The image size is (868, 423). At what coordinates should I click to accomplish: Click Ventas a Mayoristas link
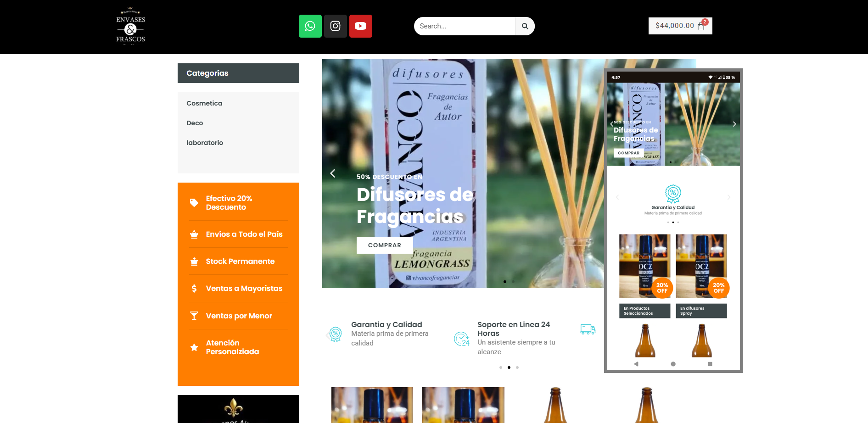click(244, 288)
